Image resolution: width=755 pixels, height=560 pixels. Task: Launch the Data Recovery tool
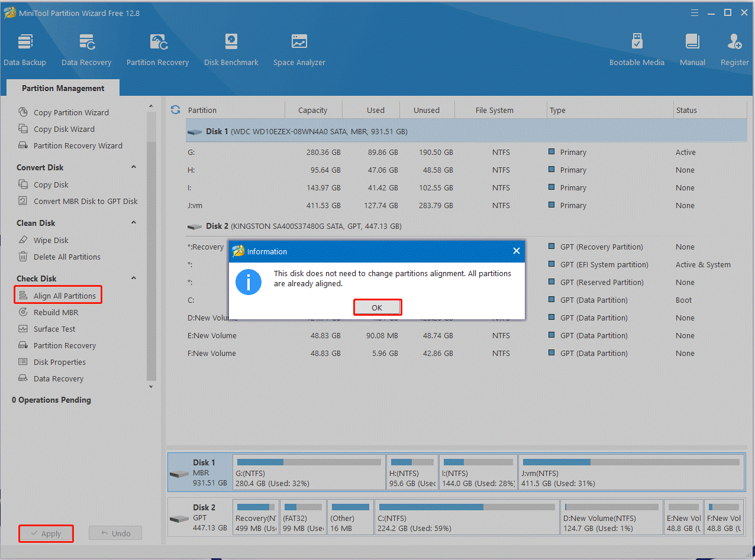pyautogui.click(x=86, y=50)
